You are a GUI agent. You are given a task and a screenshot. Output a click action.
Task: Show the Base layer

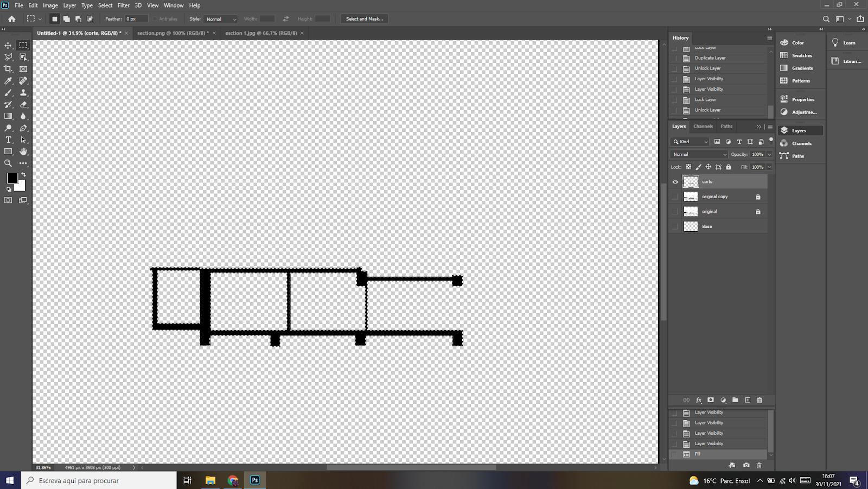(675, 226)
